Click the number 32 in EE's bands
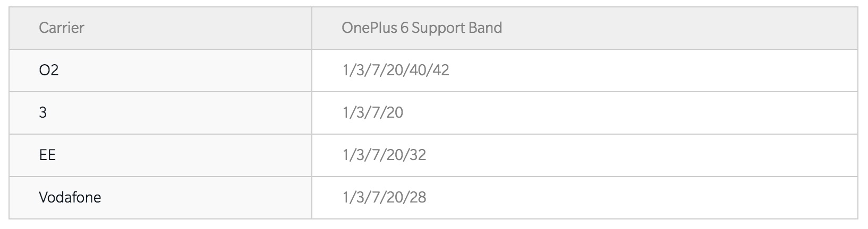 coord(418,155)
